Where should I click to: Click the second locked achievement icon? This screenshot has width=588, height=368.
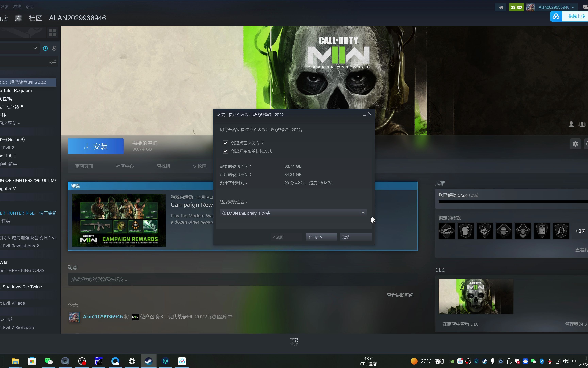click(x=465, y=231)
